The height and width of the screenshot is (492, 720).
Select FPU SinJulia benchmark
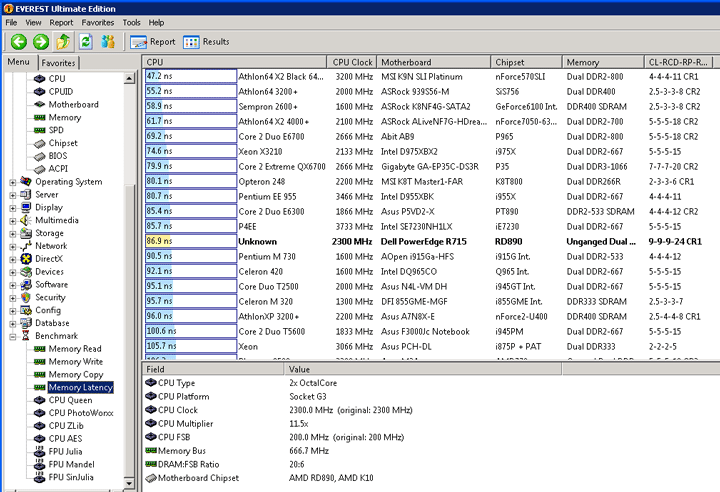click(71, 477)
